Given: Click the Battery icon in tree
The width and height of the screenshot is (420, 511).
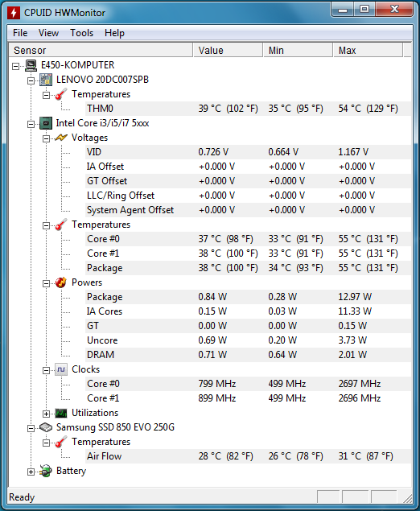Looking at the screenshot, I should pos(46,472).
